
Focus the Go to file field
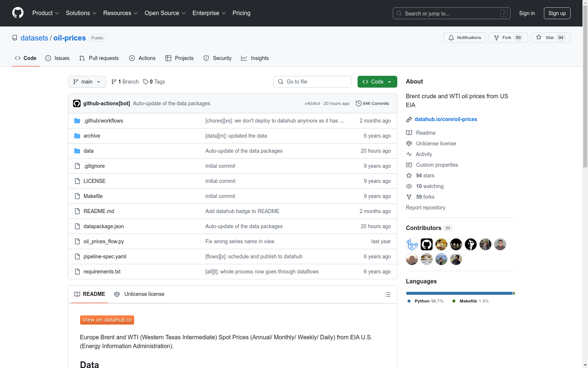(x=312, y=82)
